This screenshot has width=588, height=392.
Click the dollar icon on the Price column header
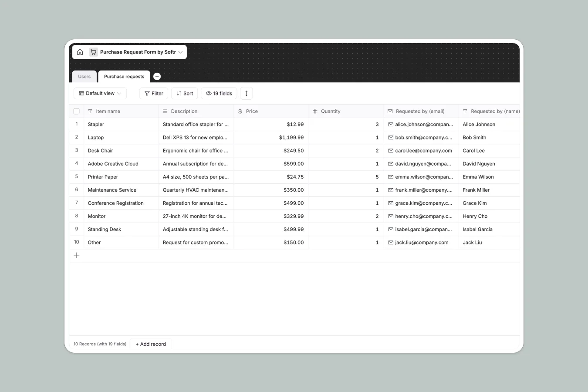240,111
